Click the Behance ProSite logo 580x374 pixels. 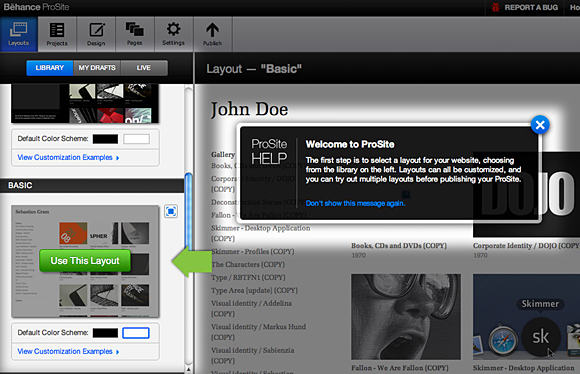pos(36,7)
